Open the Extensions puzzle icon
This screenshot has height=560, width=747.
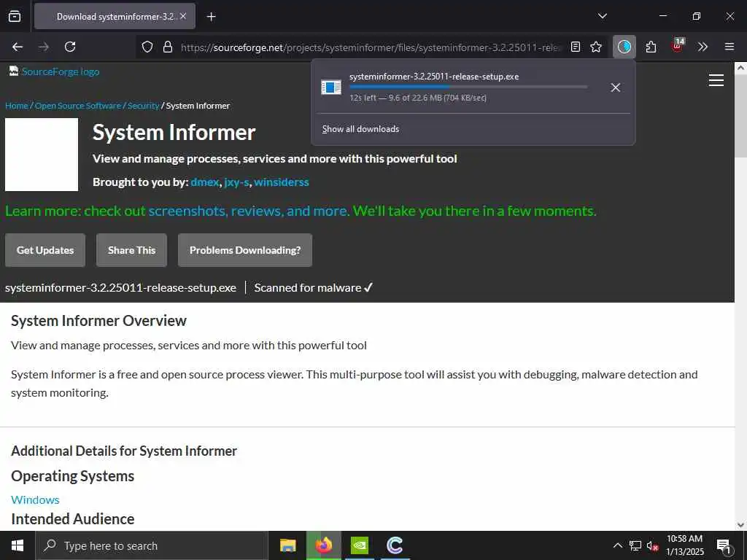651,47
